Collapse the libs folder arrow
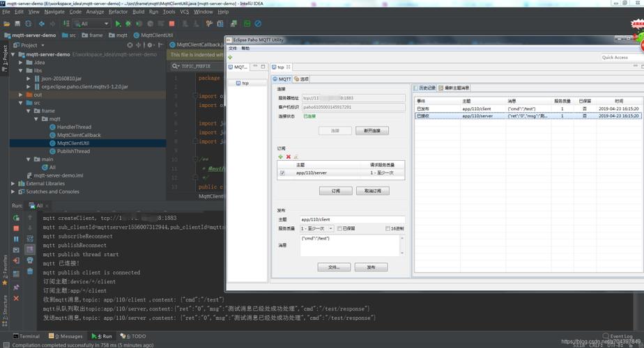Image resolution: width=644 pixels, height=348 pixels. click(20, 70)
